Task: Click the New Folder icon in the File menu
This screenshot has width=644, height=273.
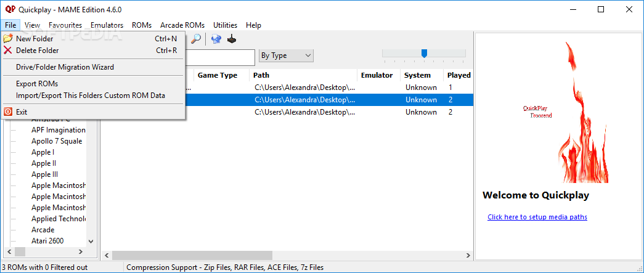Action: (x=8, y=39)
